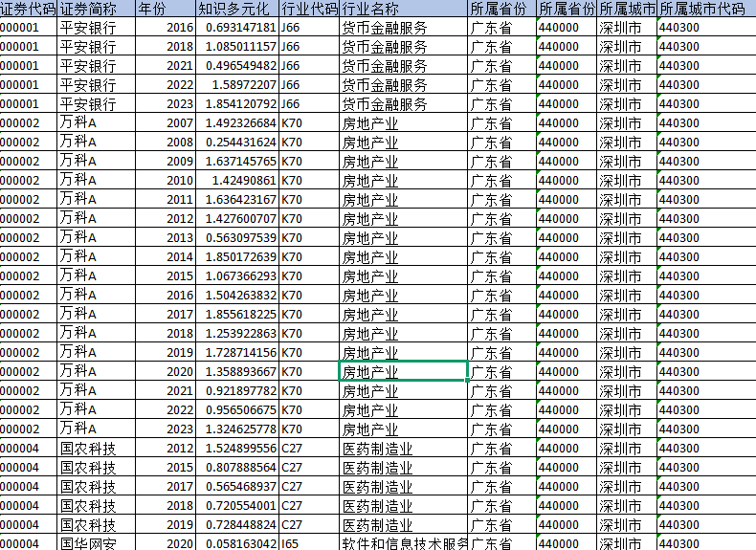Click the value 0.058163042
Screen dimensions: 756x550
241,543
